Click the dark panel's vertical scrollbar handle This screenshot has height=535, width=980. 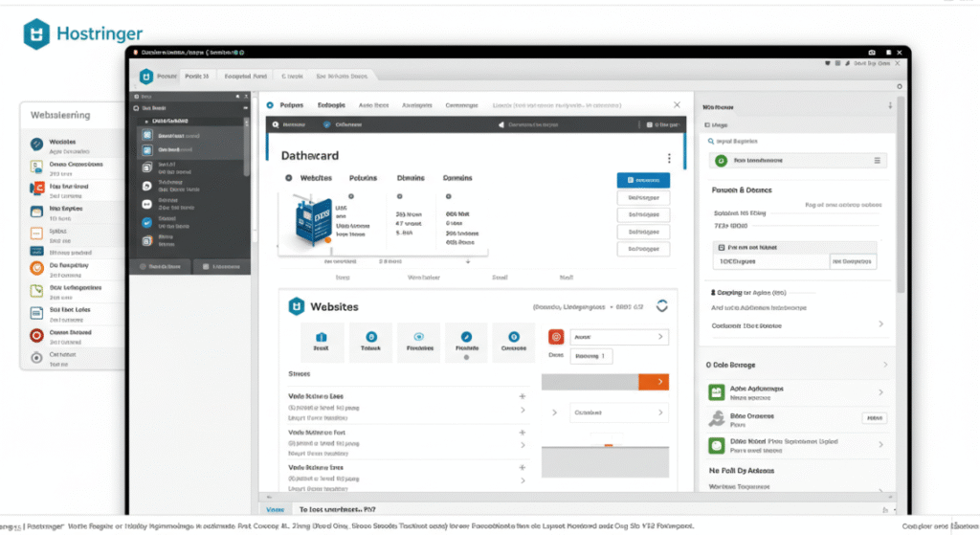click(x=246, y=146)
